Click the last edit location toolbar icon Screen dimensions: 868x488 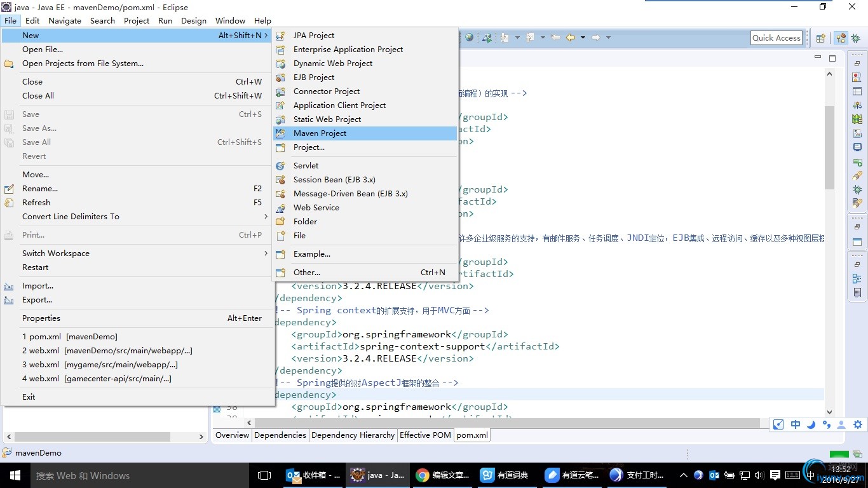tap(555, 37)
